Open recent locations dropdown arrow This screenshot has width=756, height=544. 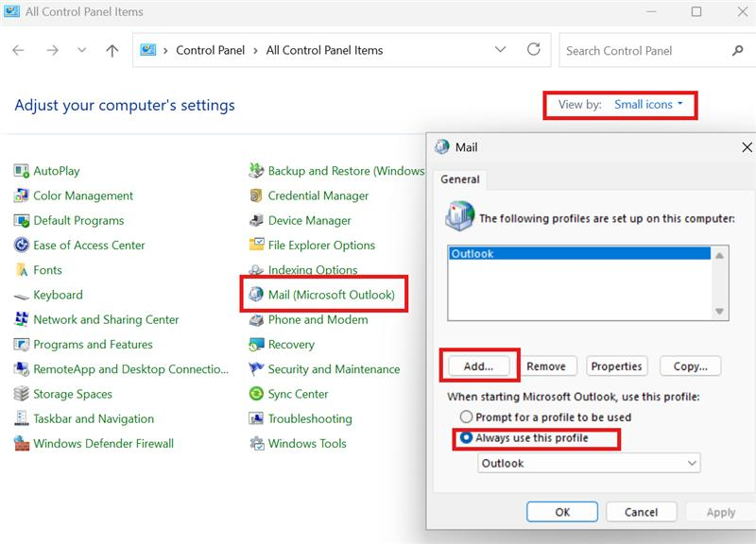pos(82,50)
